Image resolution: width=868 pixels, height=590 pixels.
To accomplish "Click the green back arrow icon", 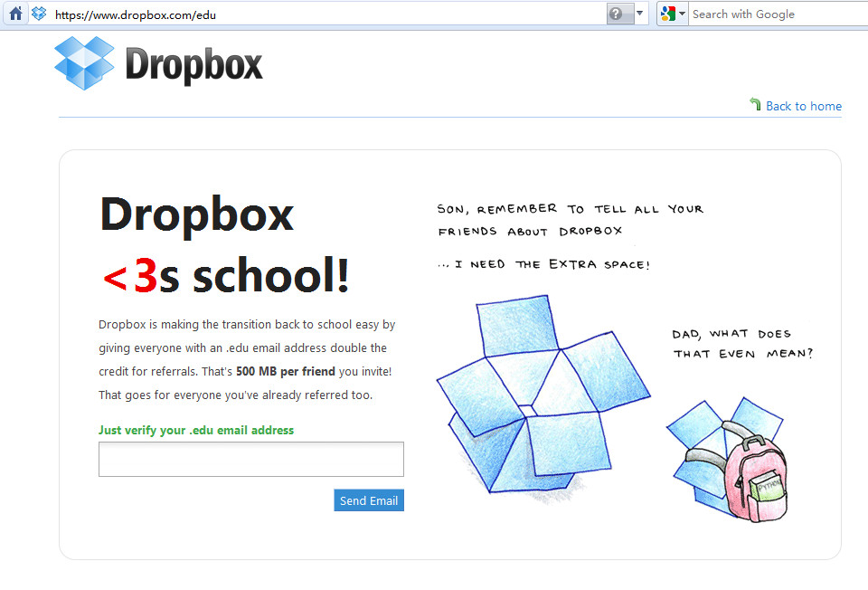I will [x=756, y=103].
